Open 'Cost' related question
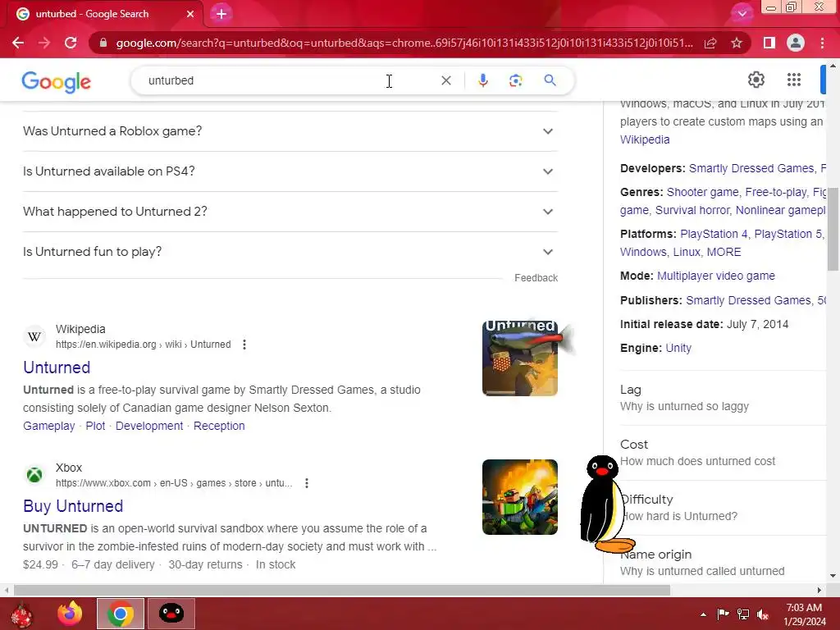This screenshot has width=840, height=630. tap(723, 453)
